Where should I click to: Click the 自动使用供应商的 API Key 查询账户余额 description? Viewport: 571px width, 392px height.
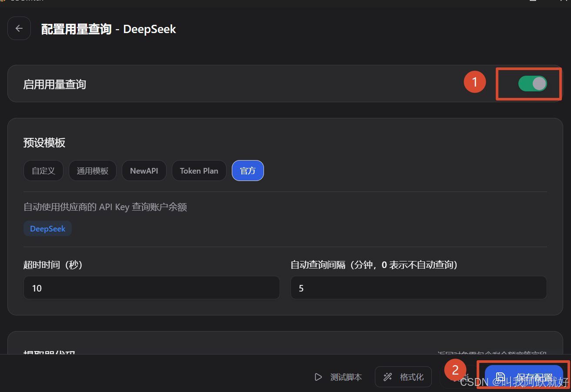click(x=105, y=207)
